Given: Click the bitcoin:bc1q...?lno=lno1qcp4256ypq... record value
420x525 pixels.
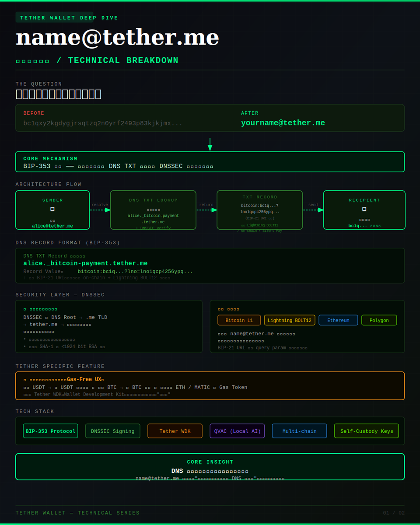Looking at the screenshot, I should (135, 272).
